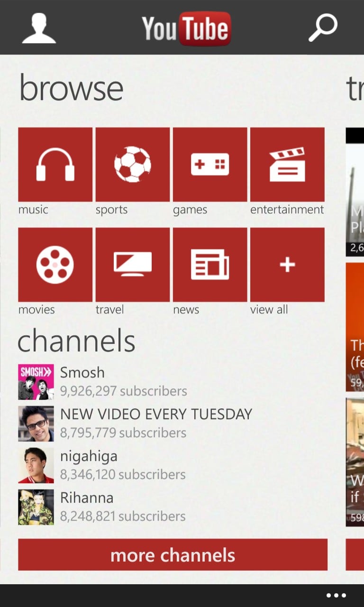Tap the sports label text

(x=111, y=210)
